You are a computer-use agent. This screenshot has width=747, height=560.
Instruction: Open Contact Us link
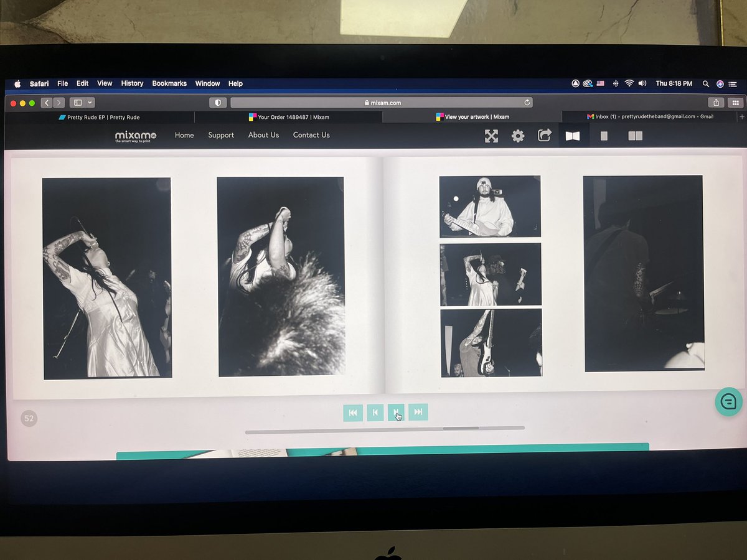[311, 135]
